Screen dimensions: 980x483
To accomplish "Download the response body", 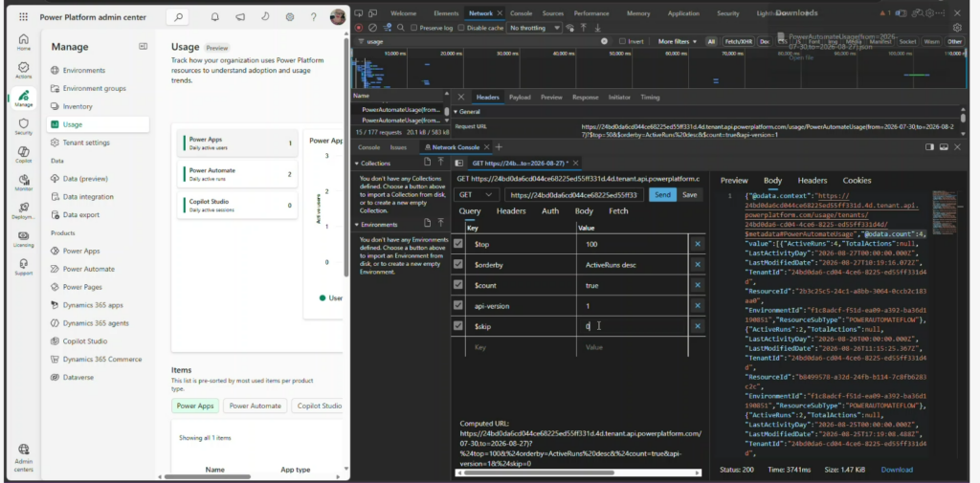I will (x=896, y=470).
